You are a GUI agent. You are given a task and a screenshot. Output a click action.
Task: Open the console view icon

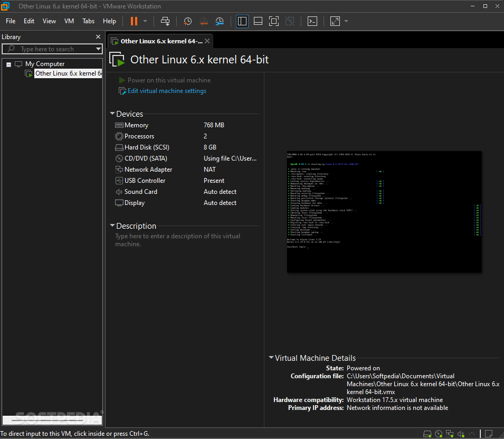[312, 21]
